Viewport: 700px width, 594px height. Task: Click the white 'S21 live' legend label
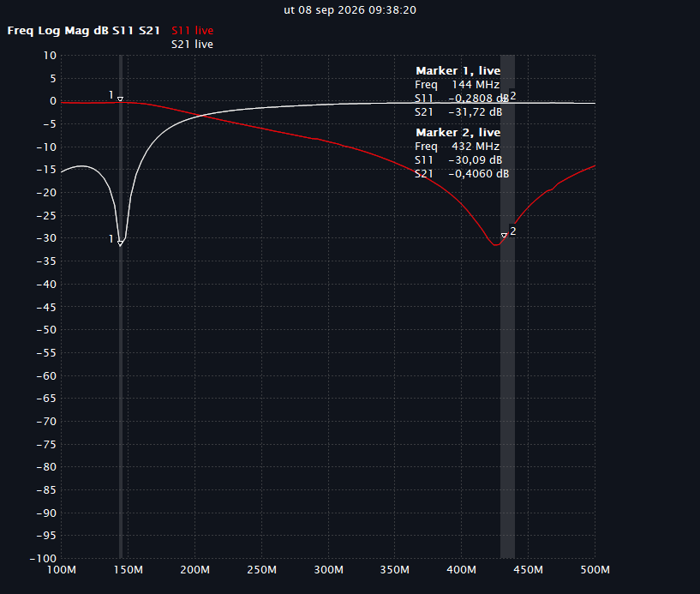click(x=193, y=45)
